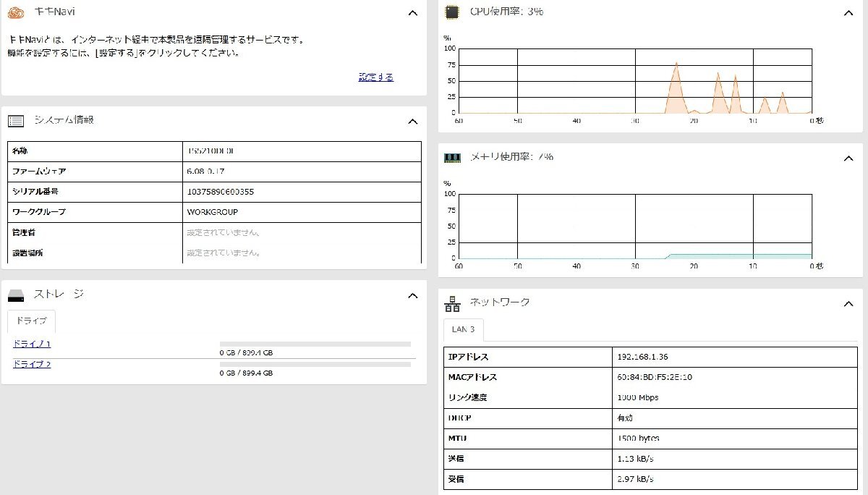Click the ネットワーク panel icon
The width and height of the screenshot is (868, 495).
pyautogui.click(x=453, y=302)
